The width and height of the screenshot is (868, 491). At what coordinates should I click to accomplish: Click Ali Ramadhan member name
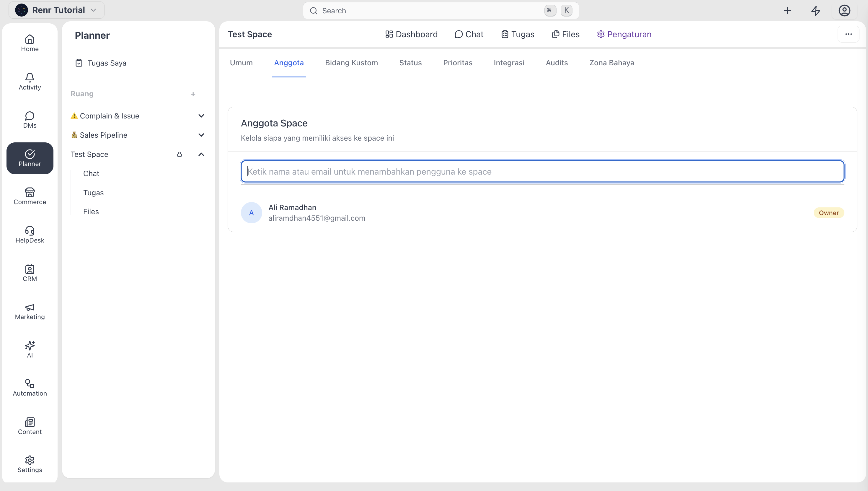[292, 208]
